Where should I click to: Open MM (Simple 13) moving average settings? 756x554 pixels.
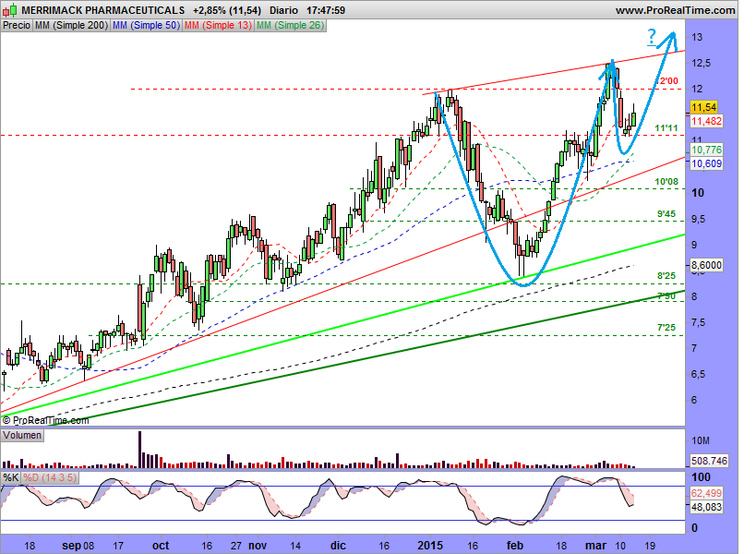219,25
